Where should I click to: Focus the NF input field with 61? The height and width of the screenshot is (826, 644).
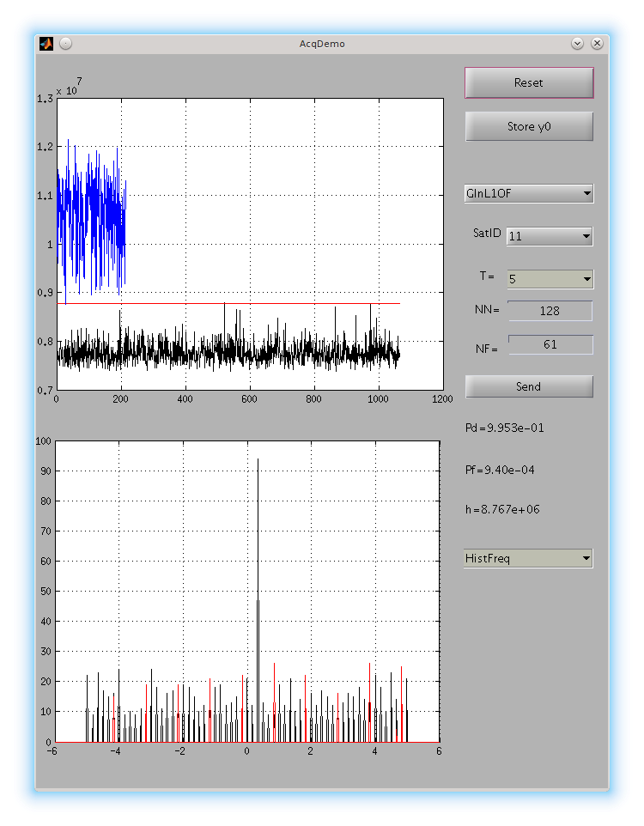pos(550,344)
